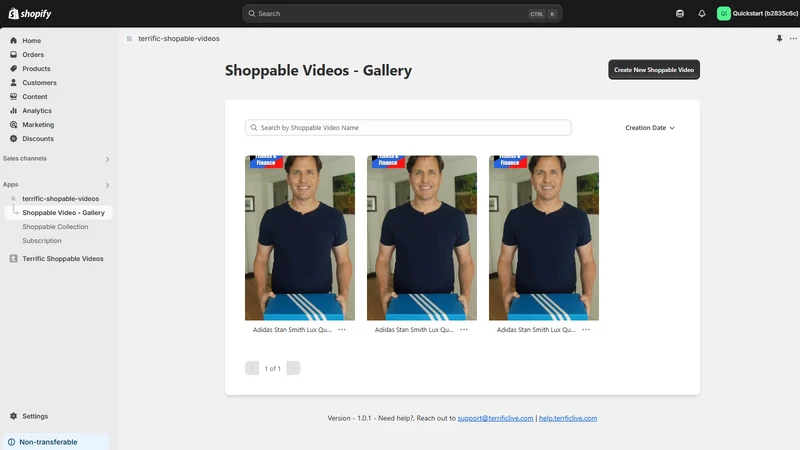Open Terrific Shoppable Videos app
The image size is (800, 450).
point(62,259)
